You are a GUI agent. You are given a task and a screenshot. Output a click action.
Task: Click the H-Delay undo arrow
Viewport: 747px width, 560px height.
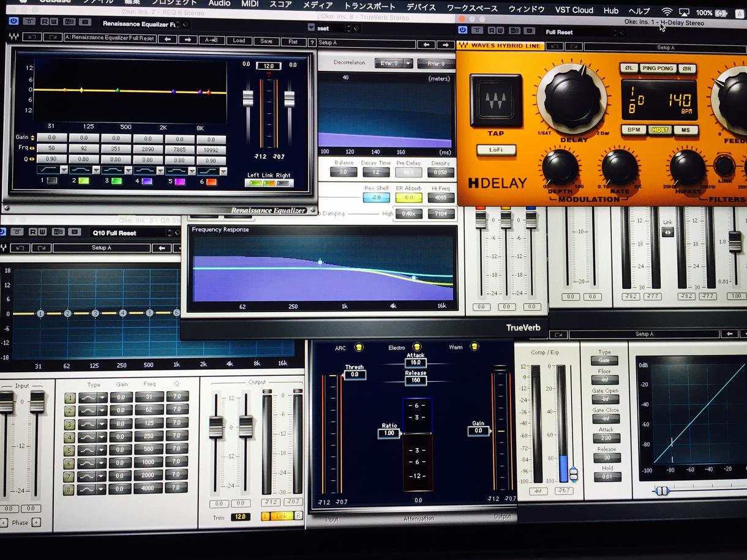pyautogui.click(x=555, y=46)
